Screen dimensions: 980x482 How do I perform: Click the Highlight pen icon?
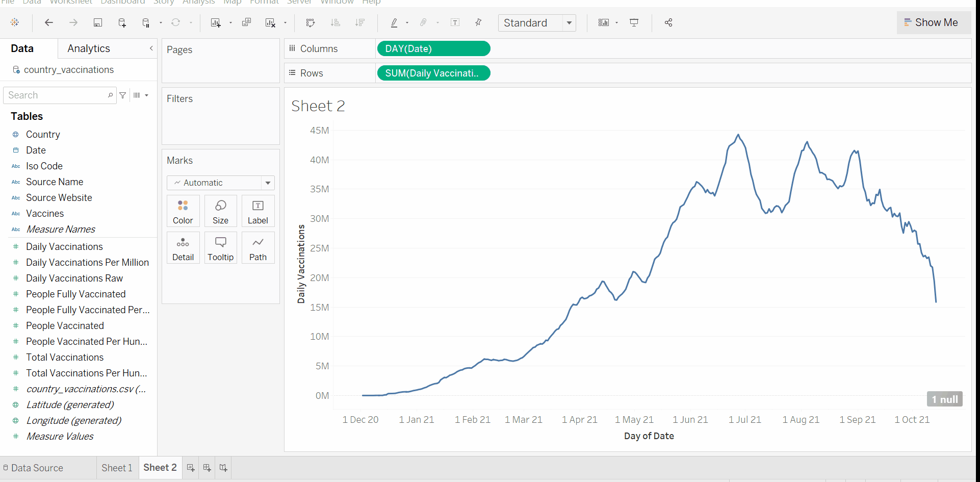394,22
